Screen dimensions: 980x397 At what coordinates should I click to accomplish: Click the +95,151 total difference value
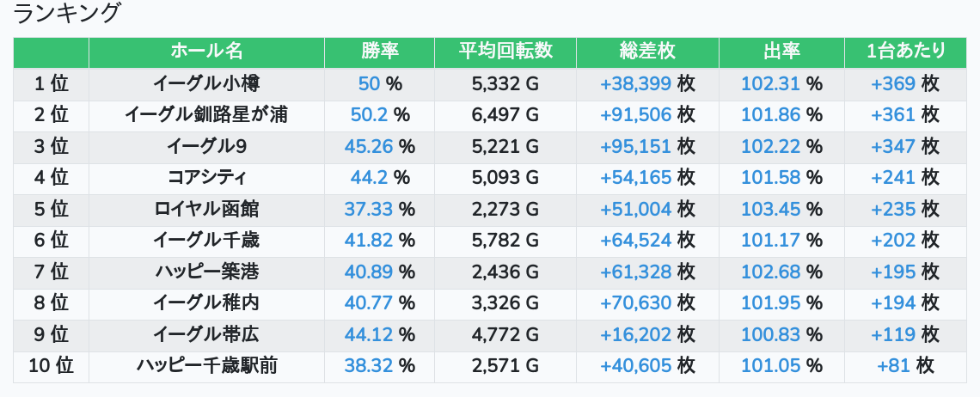[x=635, y=147]
